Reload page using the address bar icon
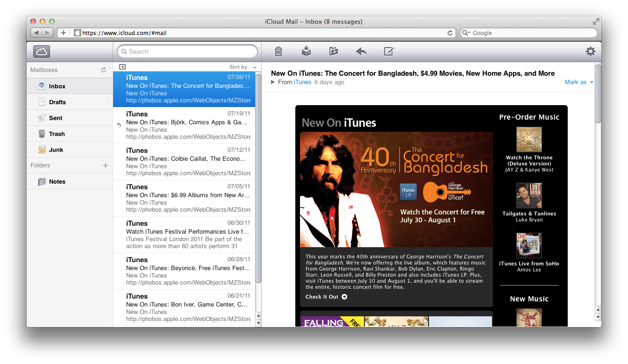Image resolution: width=628 pixels, height=364 pixels. tap(450, 33)
